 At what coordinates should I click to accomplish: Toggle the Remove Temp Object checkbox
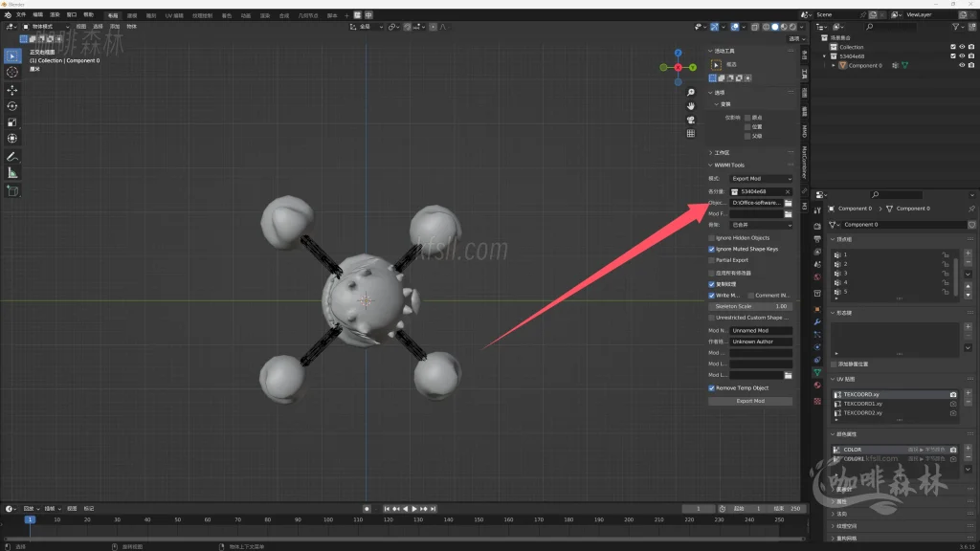[x=711, y=388]
